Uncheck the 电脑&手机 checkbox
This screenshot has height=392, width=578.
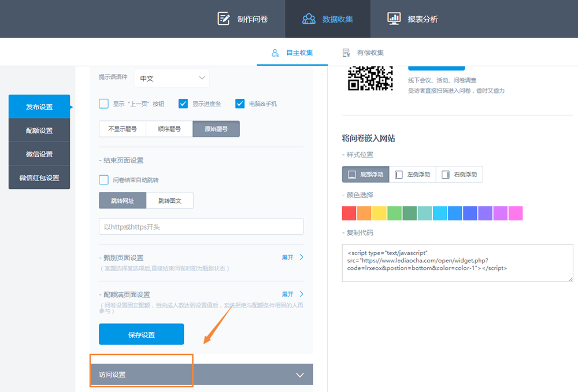[240, 103]
